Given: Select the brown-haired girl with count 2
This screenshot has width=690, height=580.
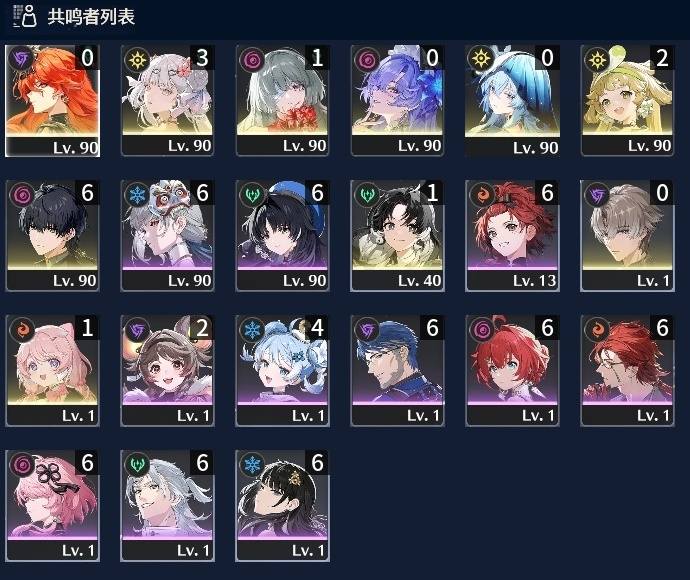Looking at the screenshot, I should click(167, 371).
